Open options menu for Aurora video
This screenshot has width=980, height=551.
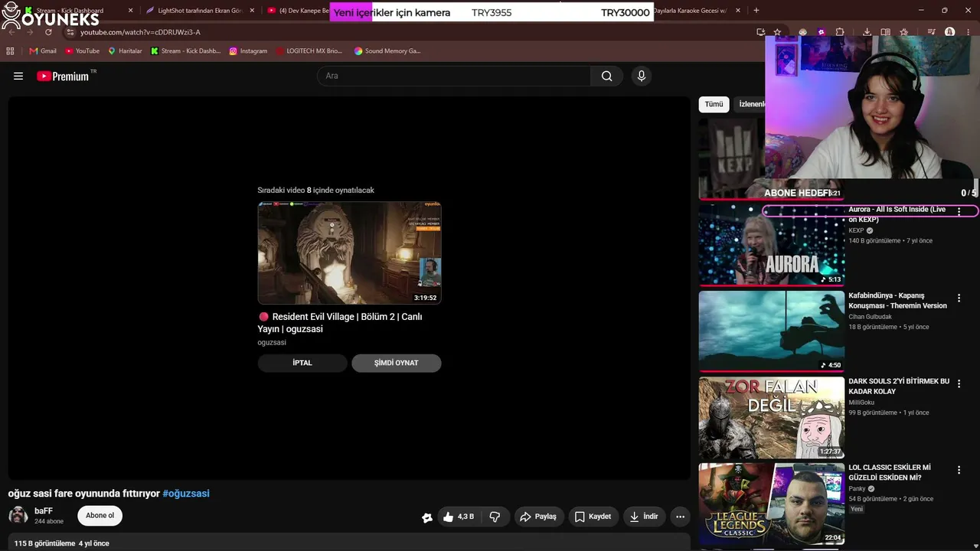click(x=959, y=211)
